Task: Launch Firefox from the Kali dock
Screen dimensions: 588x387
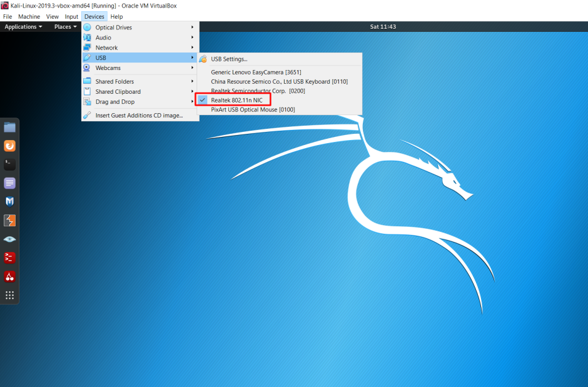Action: [10, 146]
